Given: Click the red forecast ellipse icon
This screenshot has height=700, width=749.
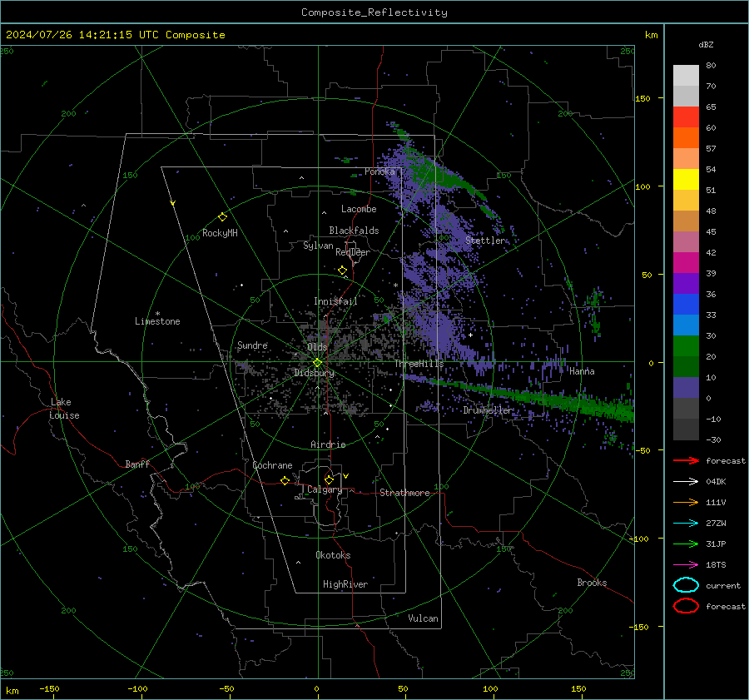Looking at the screenshot, I should click(x=686, y=606).
